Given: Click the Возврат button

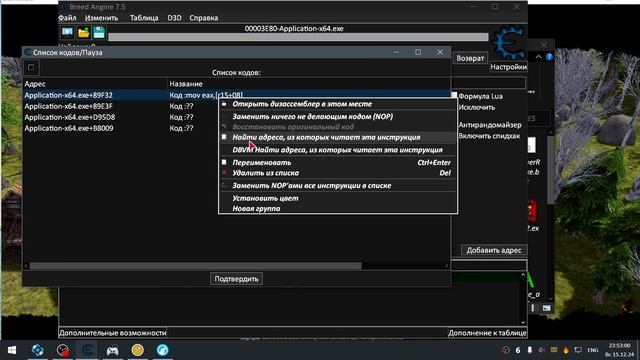Looking at the screenshot, I should point(470,58).
